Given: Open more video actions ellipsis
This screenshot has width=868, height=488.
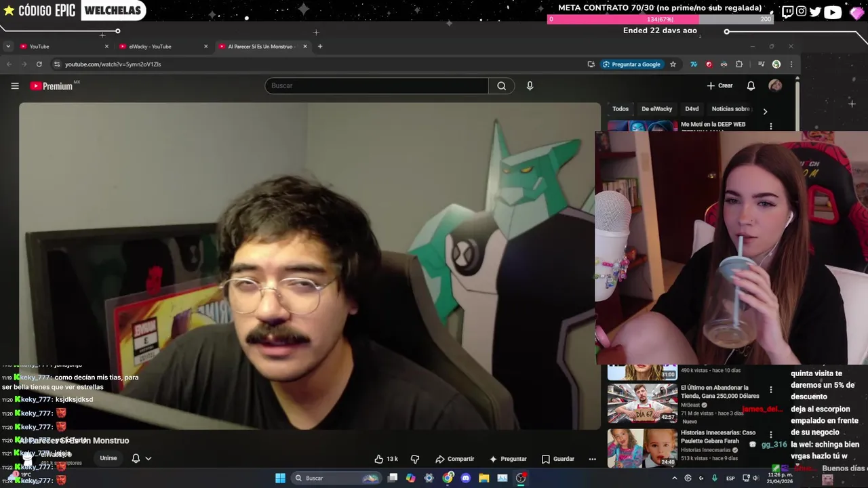Looking at the screenshot, I should click(x=592, y=459).
